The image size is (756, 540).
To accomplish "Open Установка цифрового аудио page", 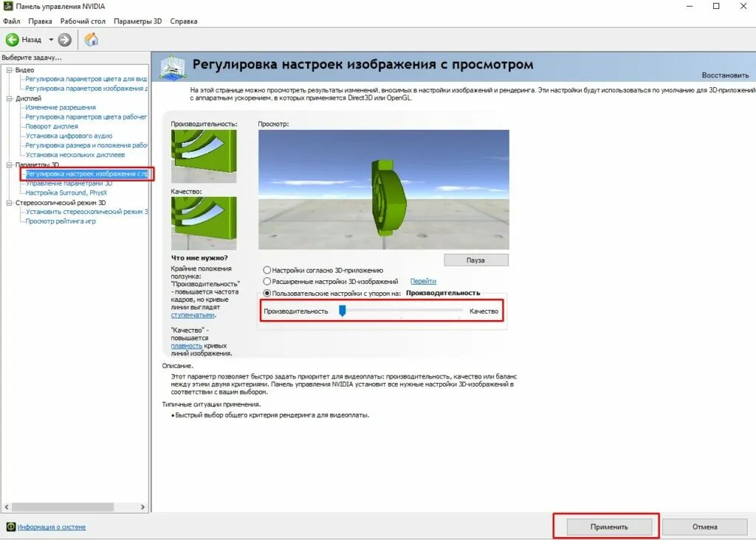I will pyautogui.click(x=69, y=136).
